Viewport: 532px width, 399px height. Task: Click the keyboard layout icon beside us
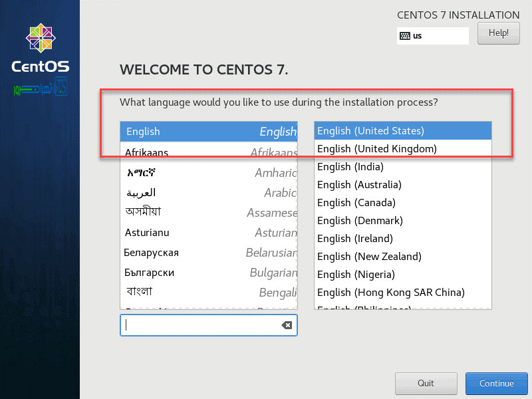[404, 36]
